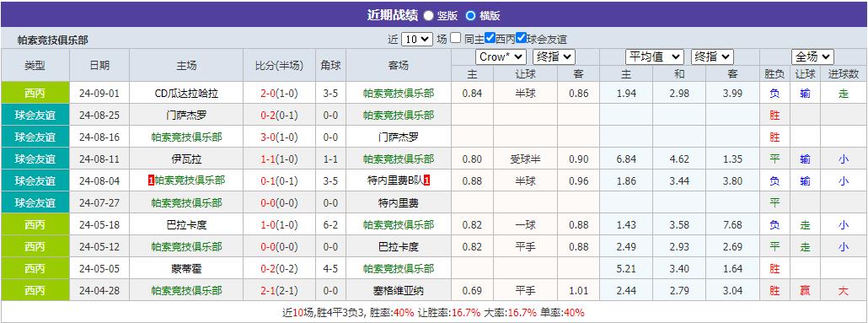The height and width of the screenshot is (323, 868).
Task: Select the 竖版 radio button
Action: (429, 15)
